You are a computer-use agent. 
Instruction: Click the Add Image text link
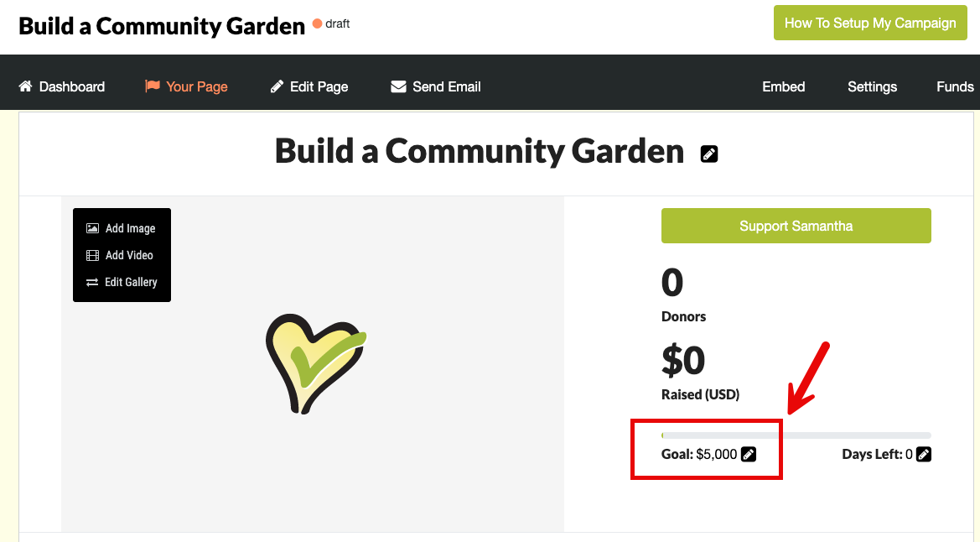(130, 228)
